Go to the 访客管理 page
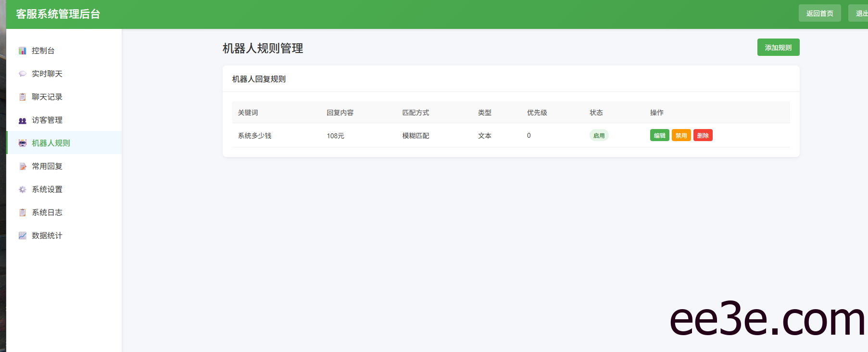Screen dimensions: 868x352 pyautogui.click(x=47, y=120)
